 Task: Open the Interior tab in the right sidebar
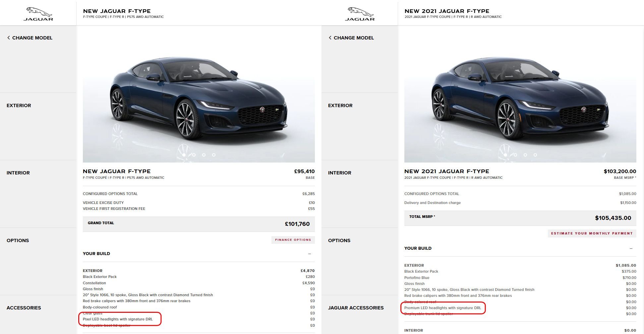[x=340, y=173]
